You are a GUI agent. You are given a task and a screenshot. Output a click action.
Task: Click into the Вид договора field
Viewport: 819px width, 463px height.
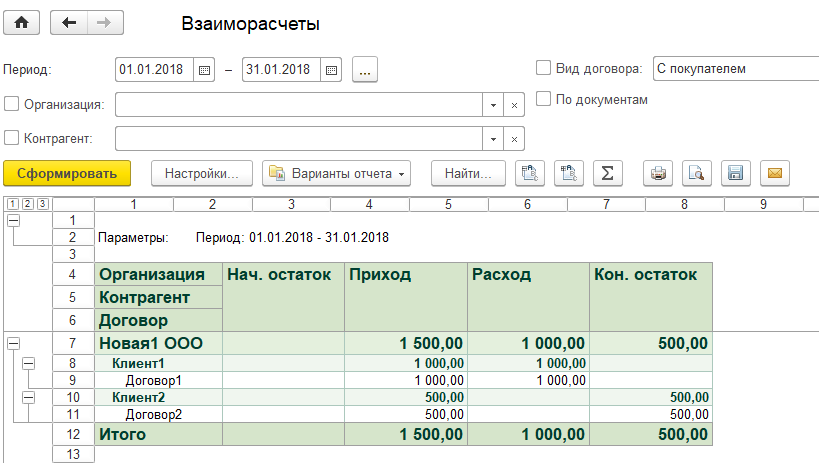tap(733, 69)
